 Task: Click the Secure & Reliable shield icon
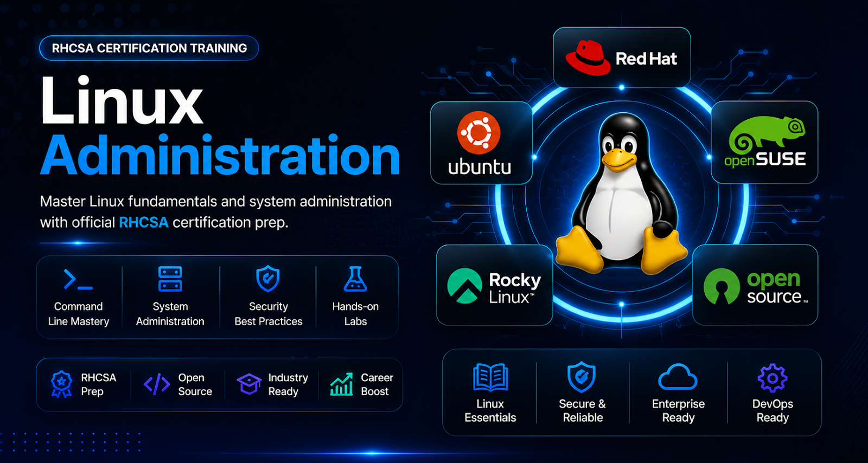tap(582, 377)
